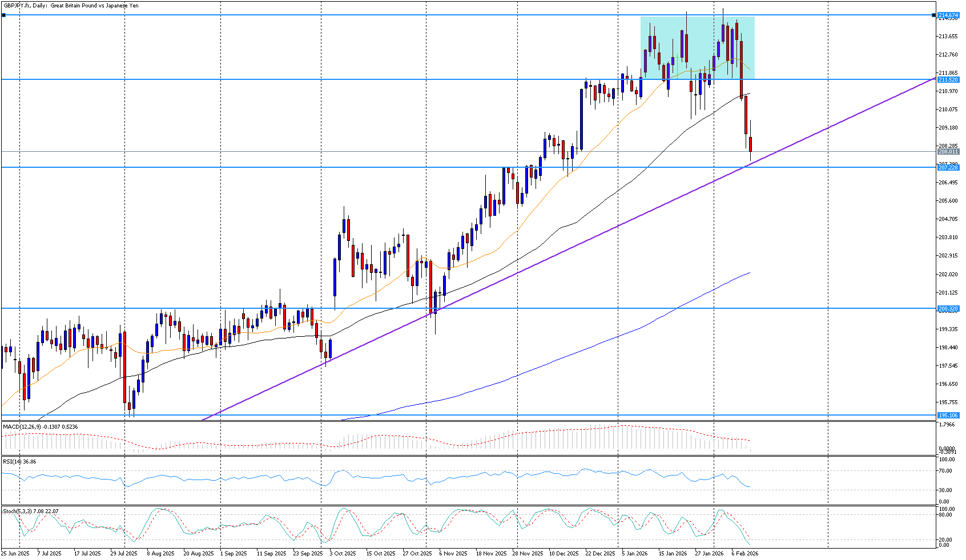The width and height of the screenshot is (966, 560).
Task: Click the 207.228 support level price tag
Action: pyautogui.click(x=948, y=167)
